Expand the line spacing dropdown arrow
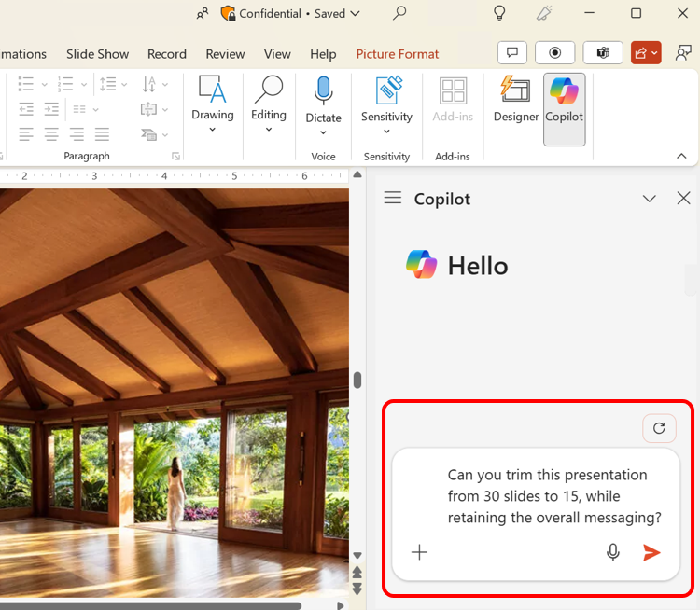This screenshot has height=610, width=700. 124,84
